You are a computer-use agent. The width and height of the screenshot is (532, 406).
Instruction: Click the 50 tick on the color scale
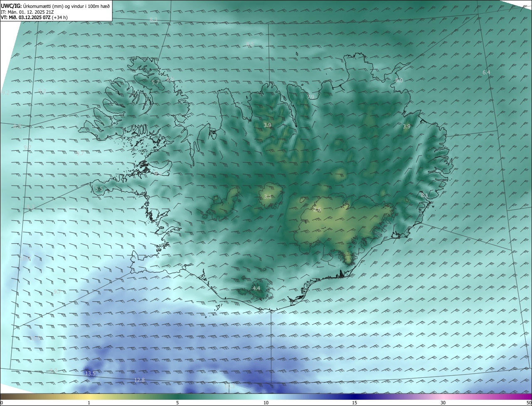pos(529,403)
